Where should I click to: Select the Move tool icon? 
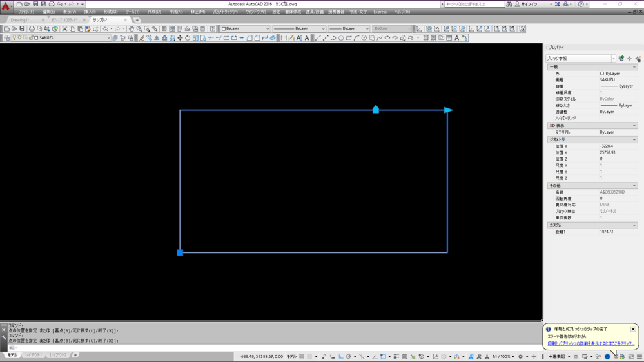click(180, 38)
